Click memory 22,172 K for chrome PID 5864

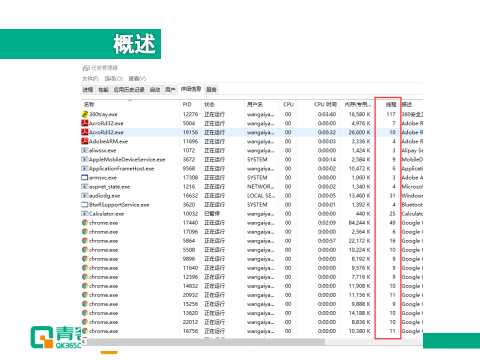pyautogui.click(x=359, y=240)
